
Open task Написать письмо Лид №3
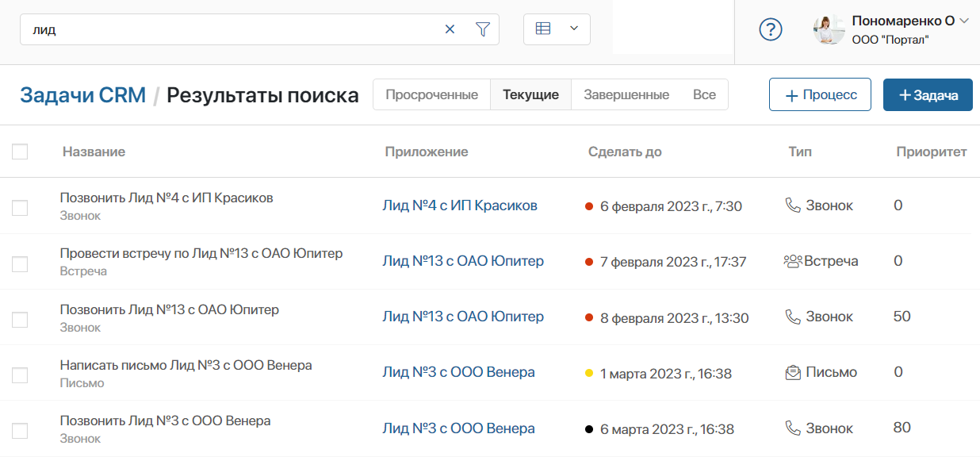coord(186,365)
